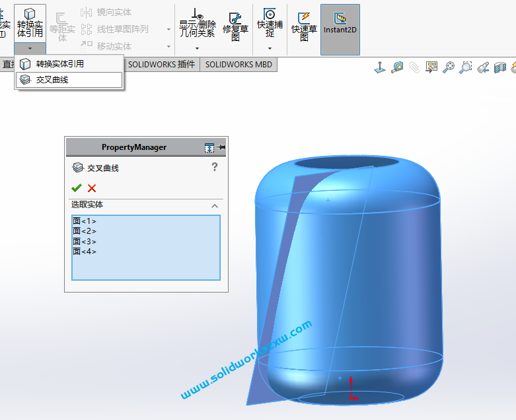Expand the 线性草图阵列 dropdown arrow
Screen dimensions: 516x420
click(x=169, y=29)
